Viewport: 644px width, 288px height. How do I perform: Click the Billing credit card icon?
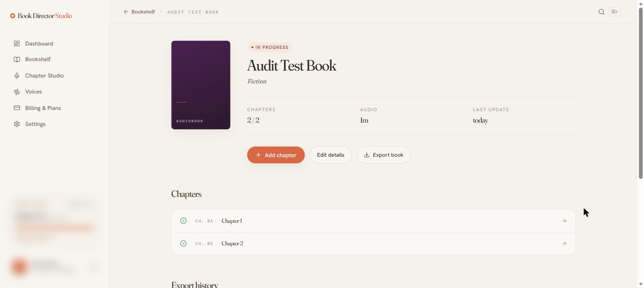click(x=17, y=108)
